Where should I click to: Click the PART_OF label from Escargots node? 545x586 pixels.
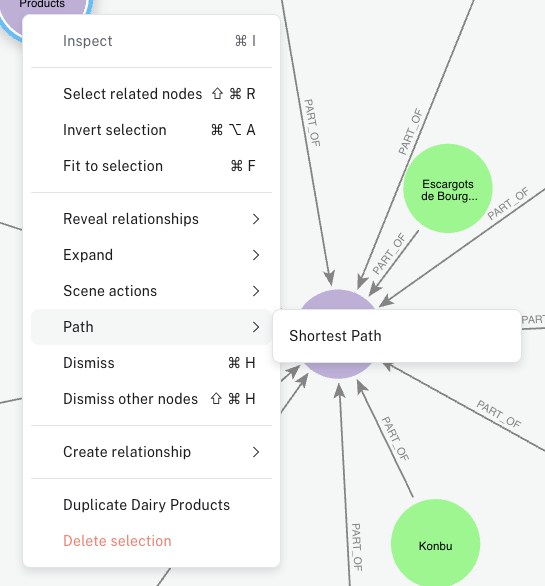[389, 254]
